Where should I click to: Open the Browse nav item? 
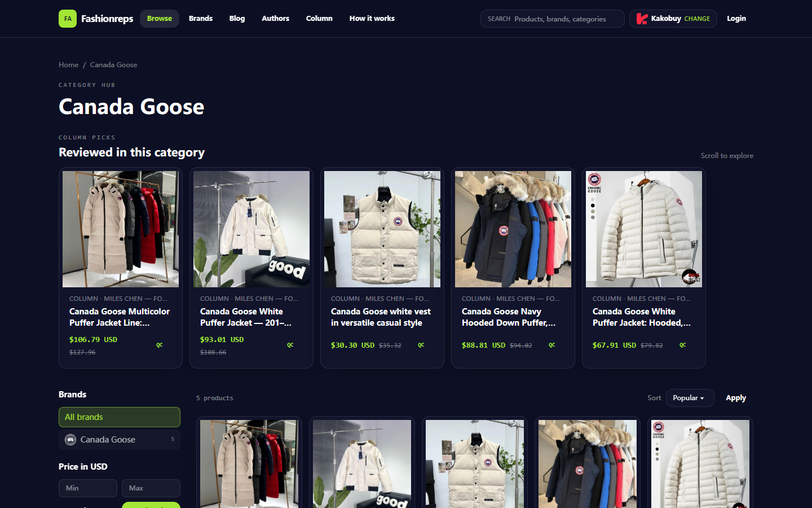click(x=160, y=19)
